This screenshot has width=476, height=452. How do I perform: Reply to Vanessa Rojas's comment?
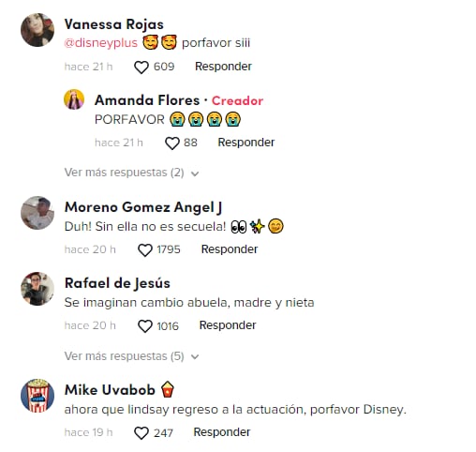[223, 67]
